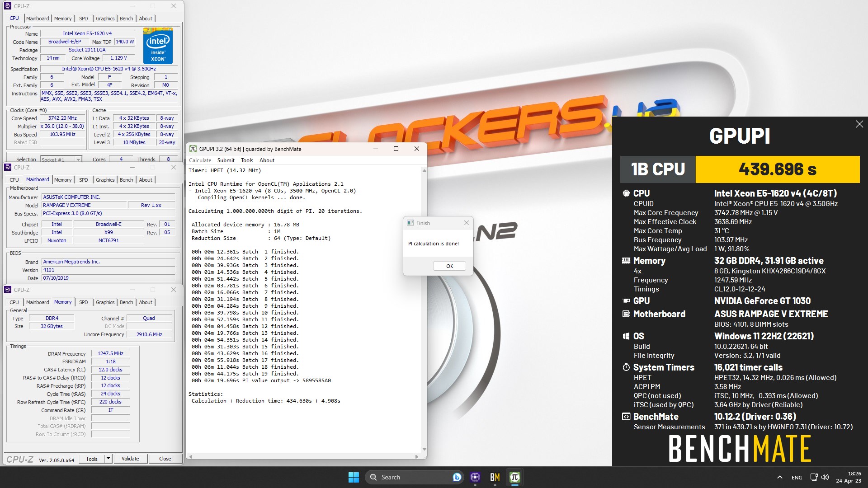The width and height of the screenshot is (868, 488).
Task: Click the GPUPI horizontal scroll-right arrow
Action: (416, 456)
